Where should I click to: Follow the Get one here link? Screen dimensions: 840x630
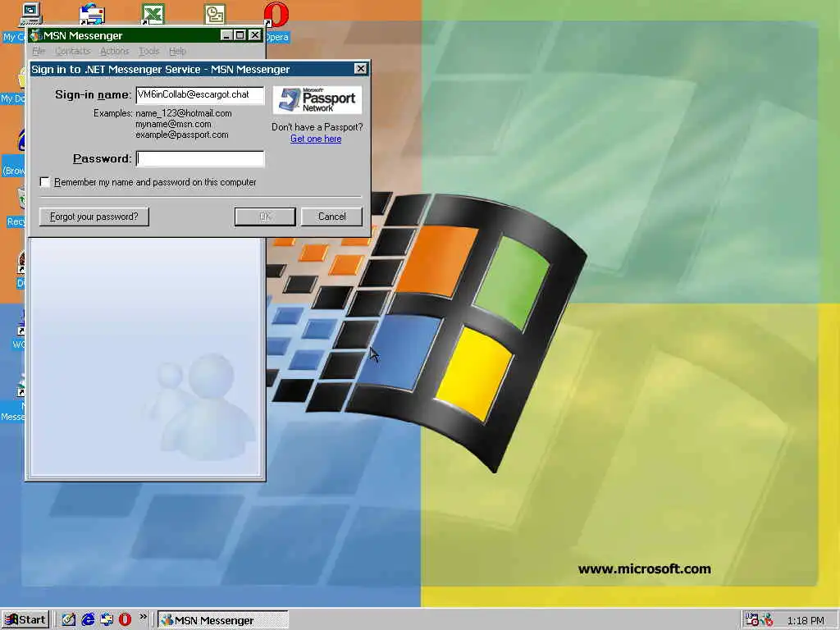tap(316, 139)
